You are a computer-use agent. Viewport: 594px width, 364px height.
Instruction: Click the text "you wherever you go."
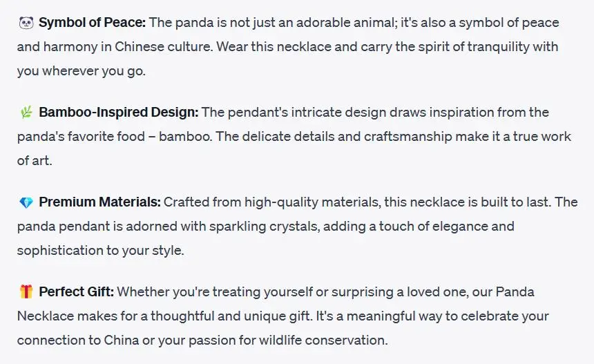coord(82,71)
